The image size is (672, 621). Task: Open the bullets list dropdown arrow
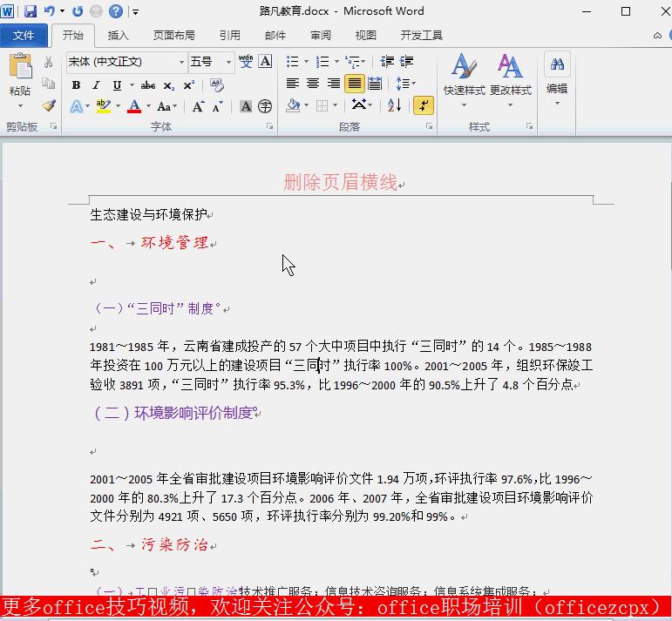point(307,62)
